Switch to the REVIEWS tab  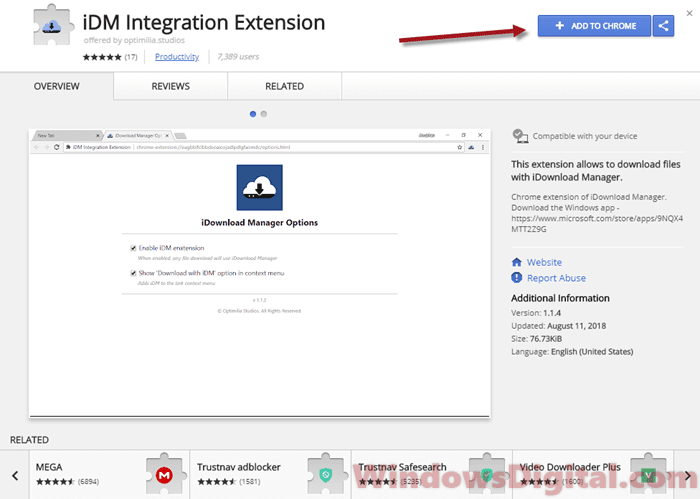[171, 86]
